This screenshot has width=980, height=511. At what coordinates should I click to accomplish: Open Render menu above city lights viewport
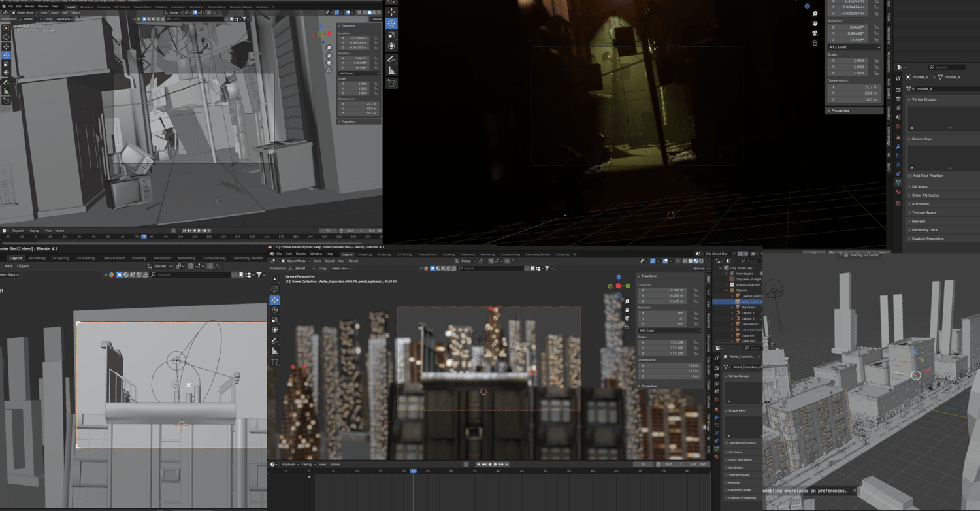(x=301, y=254)
